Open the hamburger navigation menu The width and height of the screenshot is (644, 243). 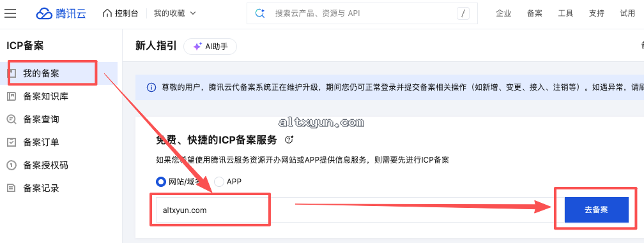tap(10, 13)
